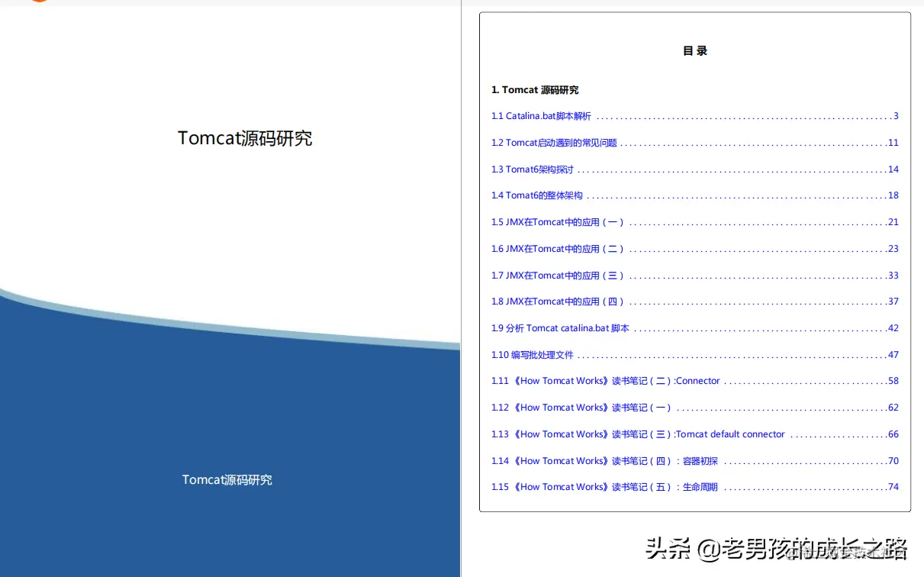Open TOC link 1.10 编写批处理文件
The image size is (924, 577).
533,355
